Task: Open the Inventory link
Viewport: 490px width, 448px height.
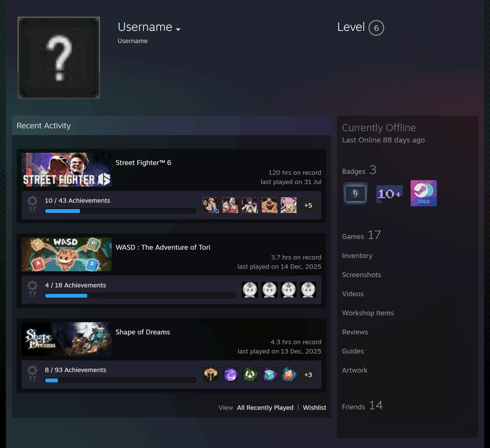Action: [x=357, y=255]
